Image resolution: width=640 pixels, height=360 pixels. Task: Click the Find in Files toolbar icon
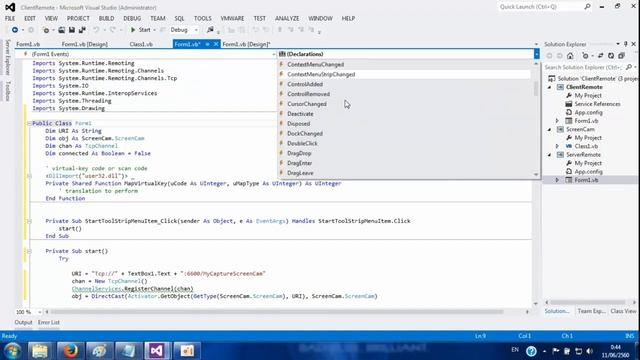pyautogui.click(x=210, y=30)
